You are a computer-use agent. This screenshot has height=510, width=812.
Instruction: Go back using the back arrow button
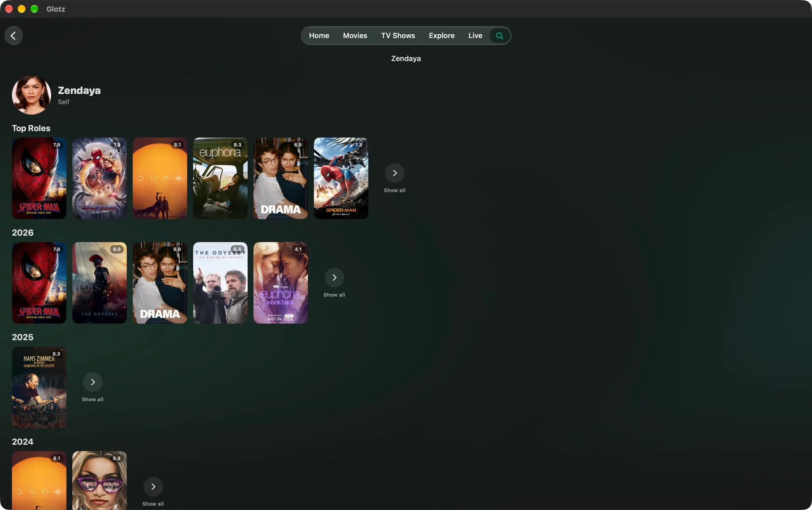tap(14, 36)
